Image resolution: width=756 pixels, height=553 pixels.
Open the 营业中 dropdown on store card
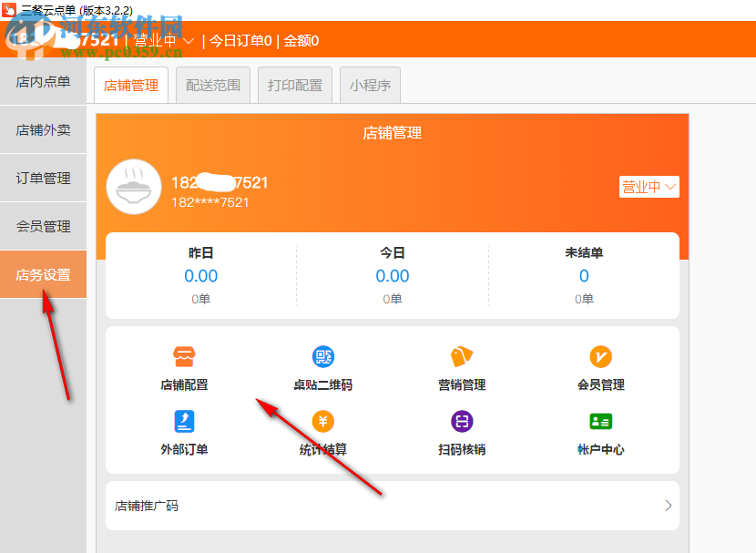coord(649,186)
